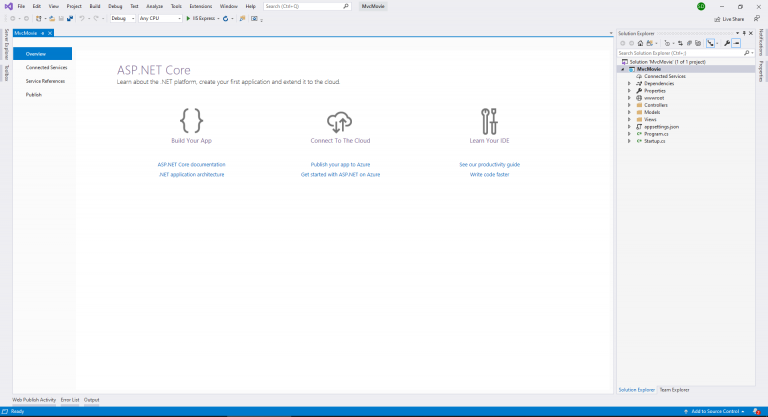This screenshot has width=768, height=417.
Task: Click the Home icon in Solution Explorer
Action: click(x=640, y=43)
